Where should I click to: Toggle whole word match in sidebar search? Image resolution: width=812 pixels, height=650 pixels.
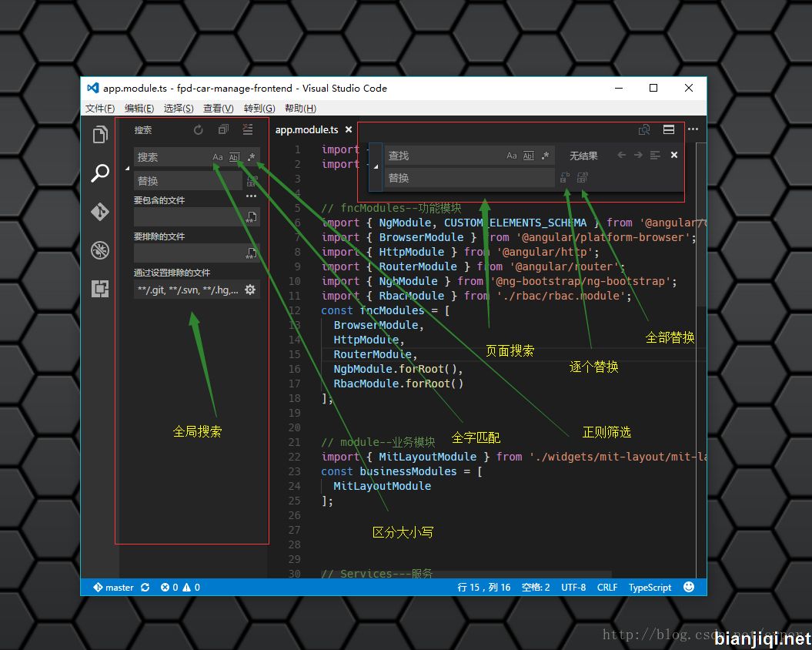coord(235,157)
